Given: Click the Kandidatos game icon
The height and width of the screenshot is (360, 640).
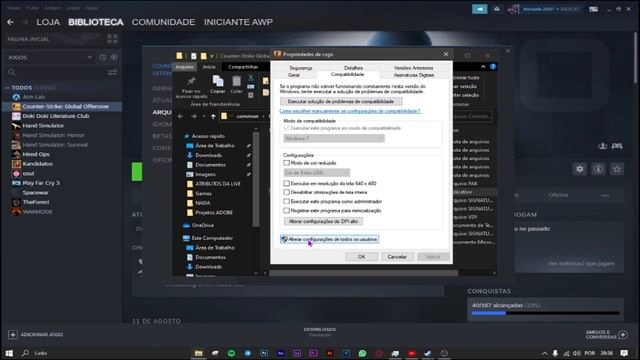Looking at the screenshot, I should point(16,164).
